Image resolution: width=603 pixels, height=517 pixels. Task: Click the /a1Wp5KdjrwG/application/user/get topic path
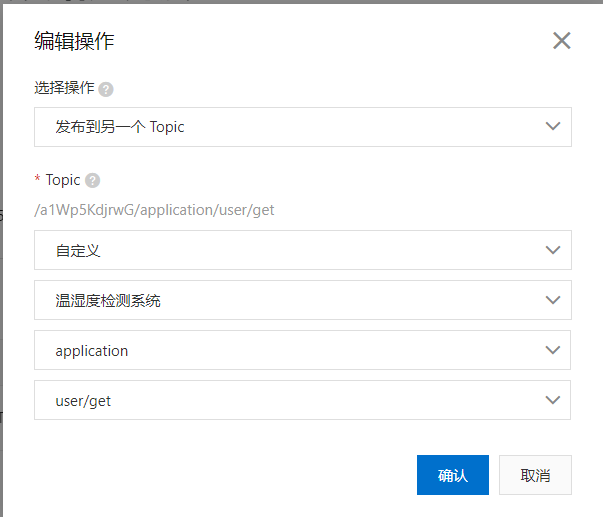click(x=154, y=210)
